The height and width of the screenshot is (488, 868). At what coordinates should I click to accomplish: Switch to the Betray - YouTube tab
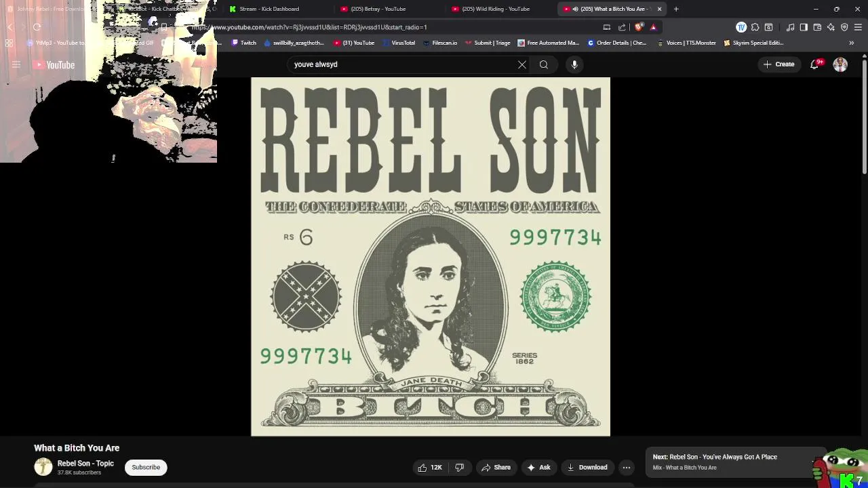pos(389,9)
